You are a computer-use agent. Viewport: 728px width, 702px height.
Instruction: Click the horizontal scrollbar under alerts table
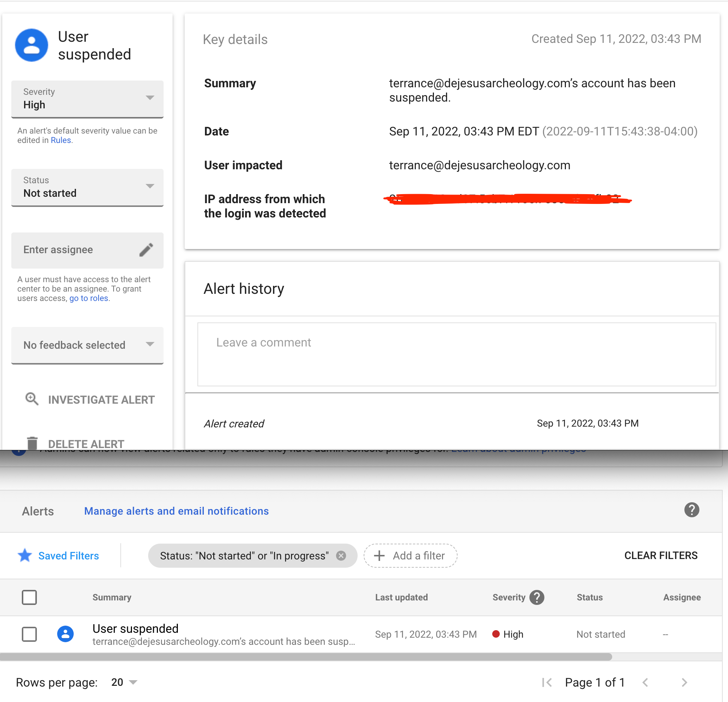306,657
